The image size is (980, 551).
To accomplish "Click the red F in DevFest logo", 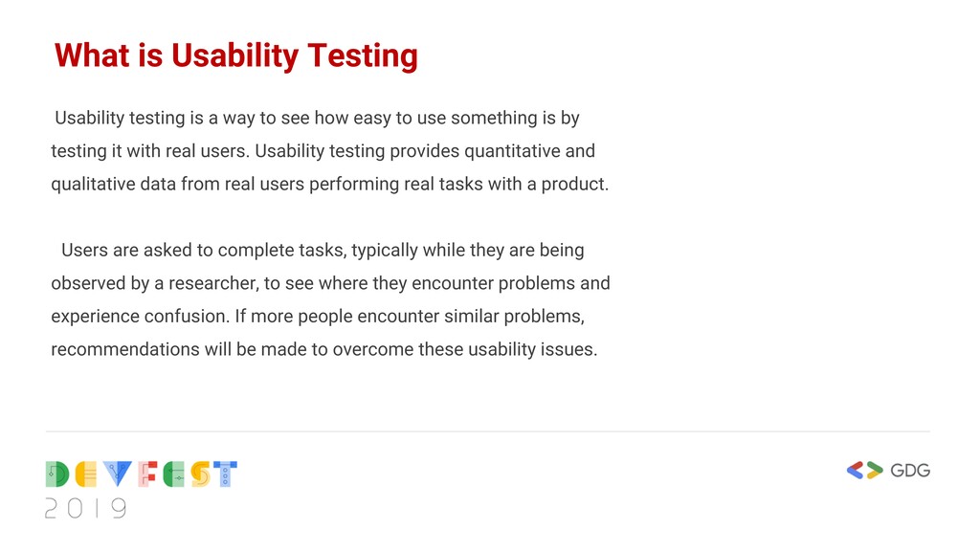I will click(147, 474).
